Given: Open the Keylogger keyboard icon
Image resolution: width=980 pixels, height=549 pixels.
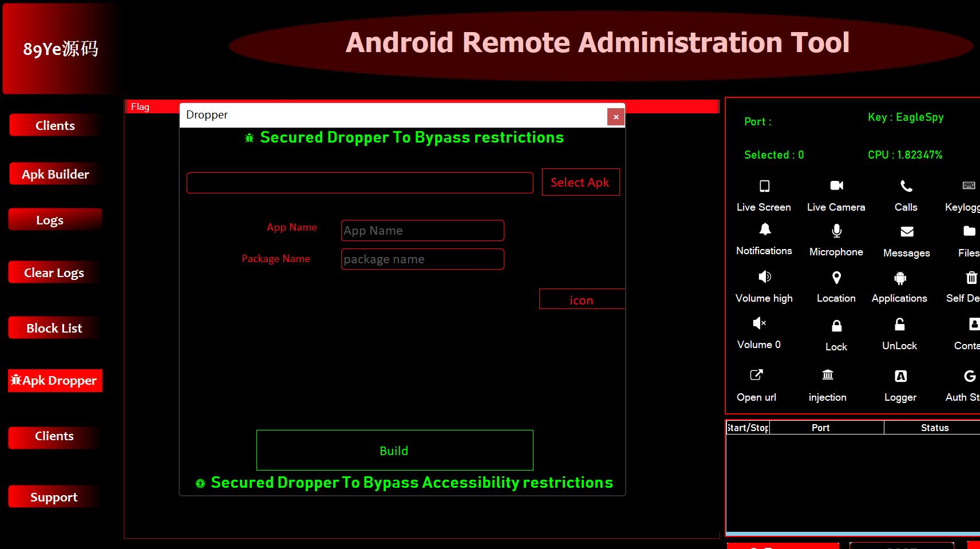Looking at the screenshot, I should point(969,185).
